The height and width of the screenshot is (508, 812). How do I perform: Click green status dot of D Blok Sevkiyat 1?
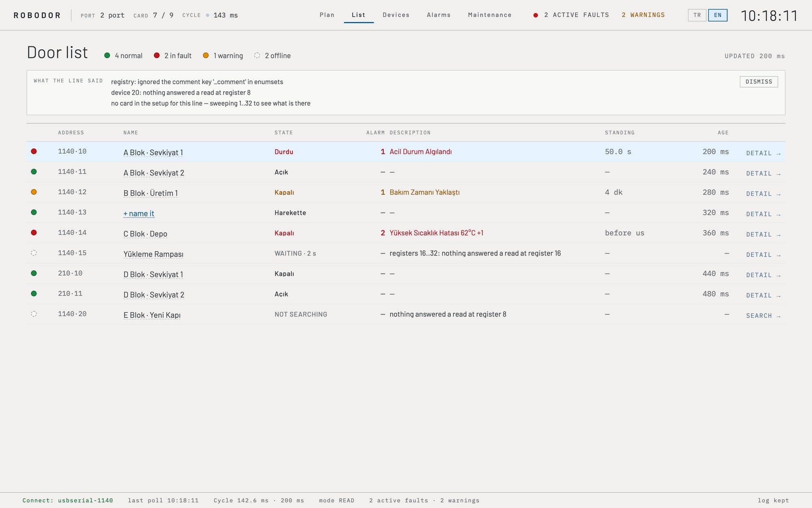coord(34,273)
